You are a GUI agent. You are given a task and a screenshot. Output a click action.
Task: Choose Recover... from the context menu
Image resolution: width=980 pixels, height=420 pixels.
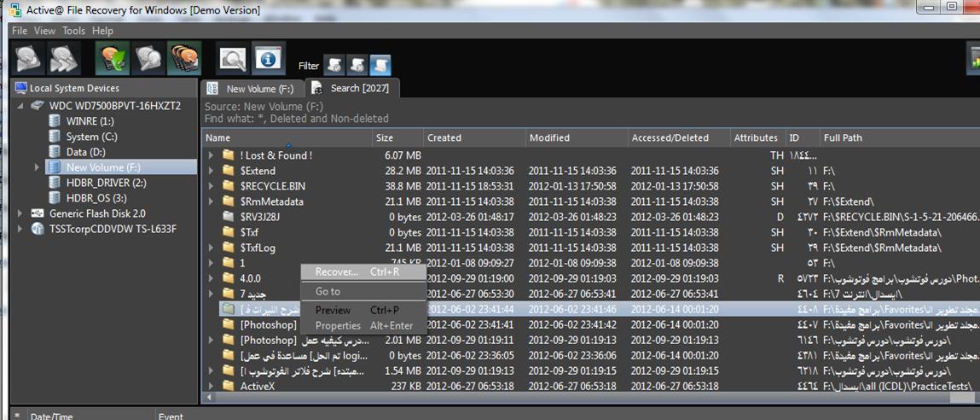point(337,272)
